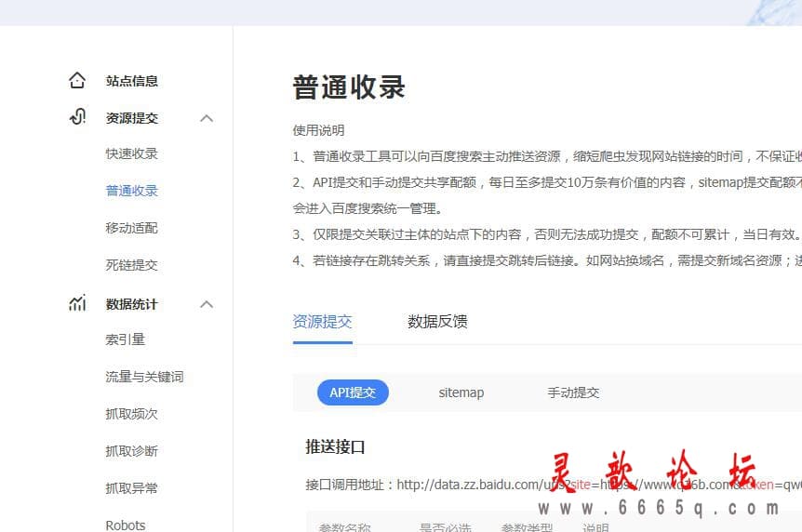Click the 数据统计 chart icon

coord(77,303)
